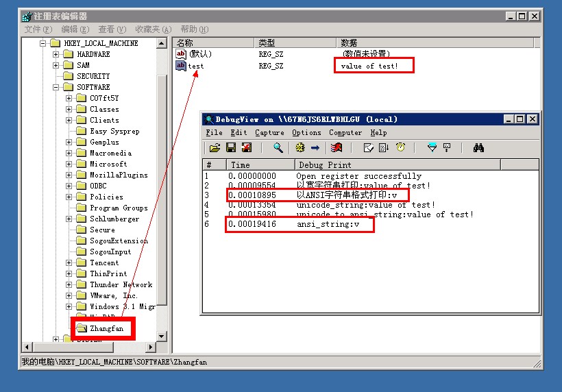Click the DebugView title bar app icon

coord(208,119)
